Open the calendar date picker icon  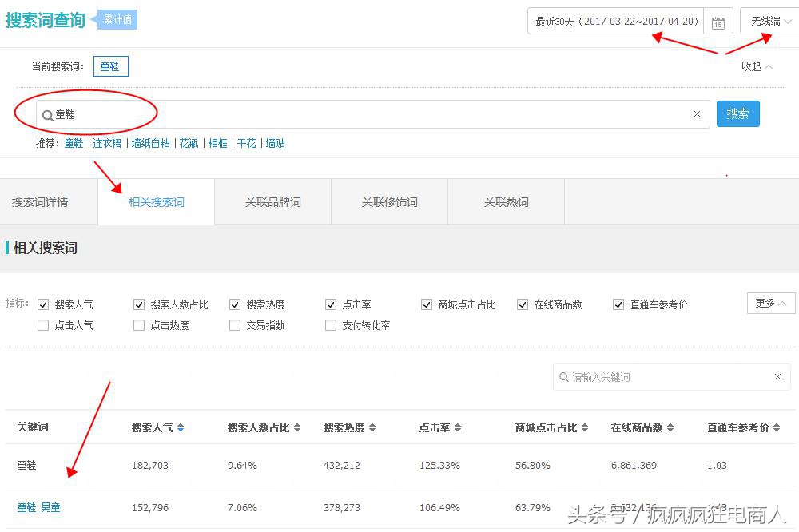click(x=718, y=21)
